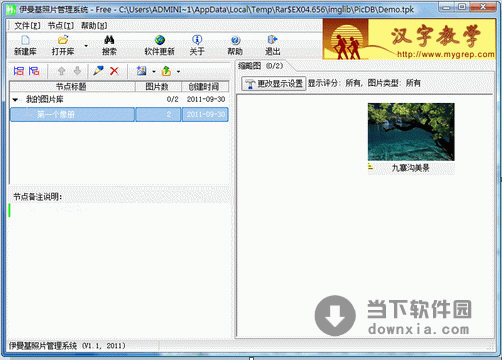Click the move node up arrow
Screen dimensions: 502x360
pos(61,71)
